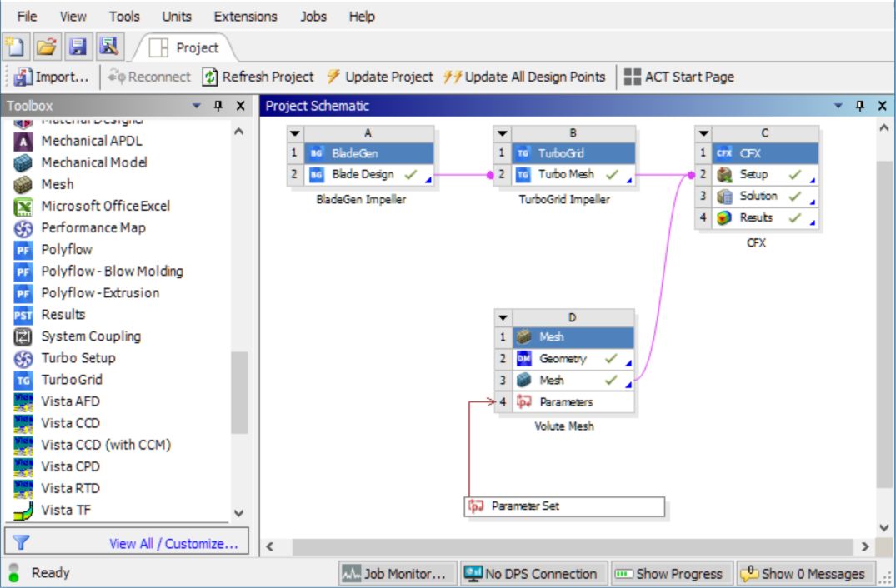
Task: Open the Units menu
Action: [x=177, y=17]
